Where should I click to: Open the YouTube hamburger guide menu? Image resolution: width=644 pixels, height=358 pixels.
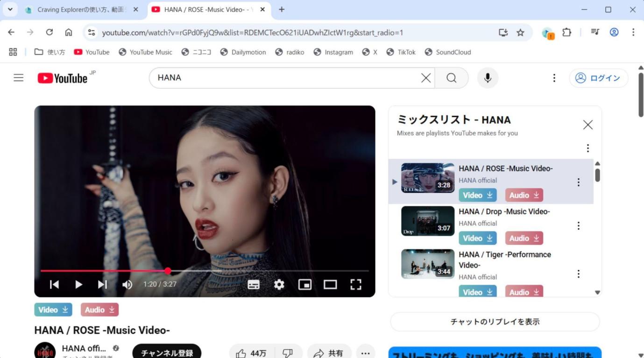pyautogui.click(x=19, y=78)
